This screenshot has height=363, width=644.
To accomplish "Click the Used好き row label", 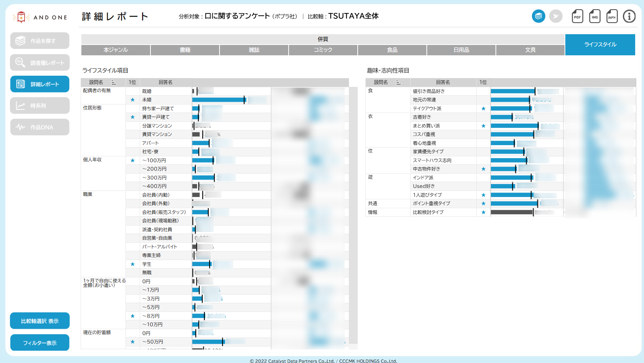I will coord(424,186).
